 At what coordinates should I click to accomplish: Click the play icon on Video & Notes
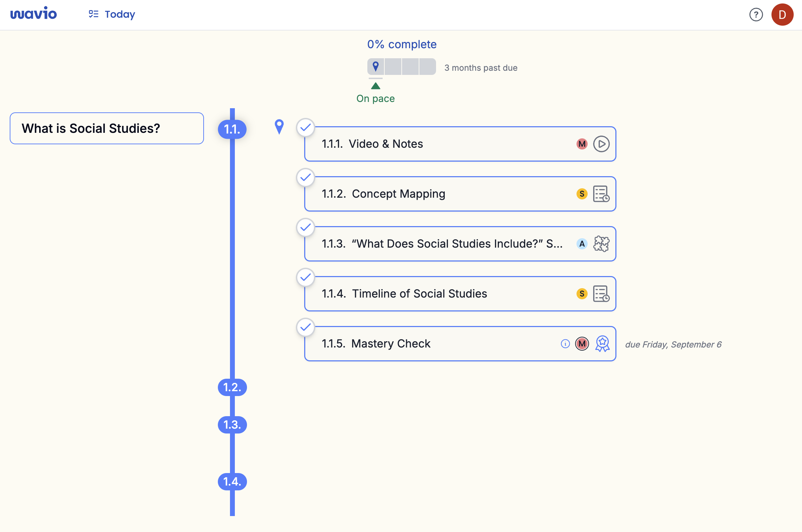[601, 144]
